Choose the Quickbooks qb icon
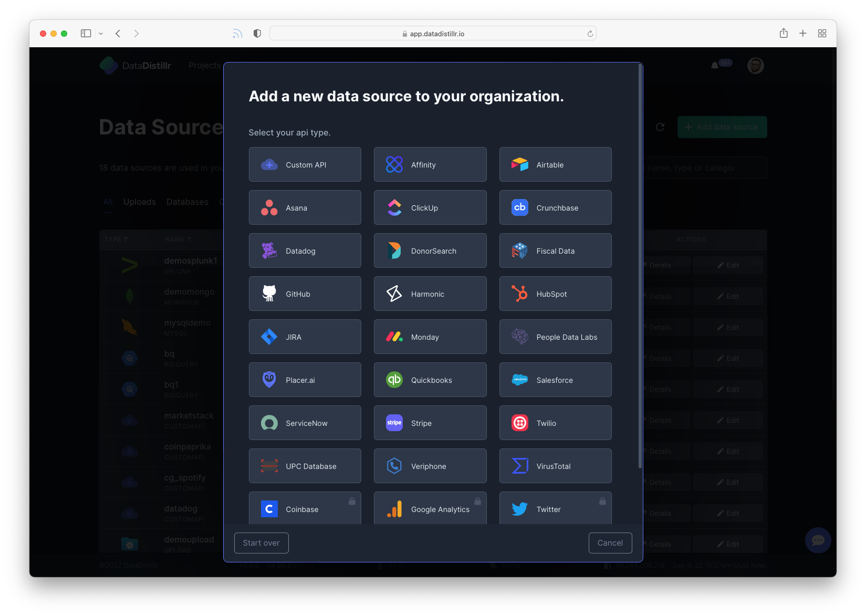This screenshot has width=866, height=616. (x=394, y=380)
